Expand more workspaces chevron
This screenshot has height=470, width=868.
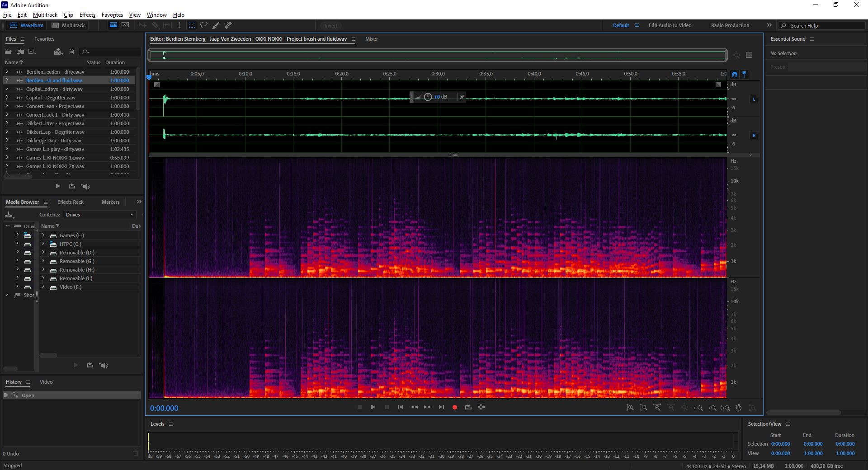(x=769, y=25)
